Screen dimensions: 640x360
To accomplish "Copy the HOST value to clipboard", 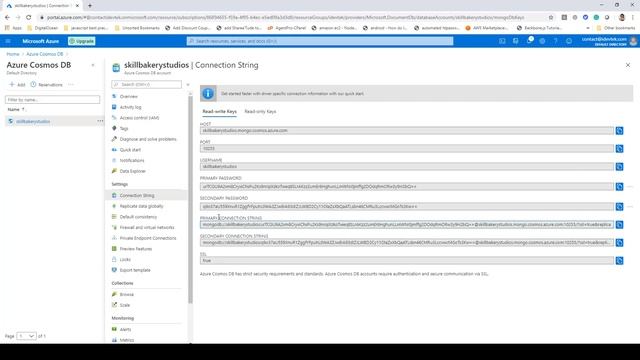I will [x=619, y=131].
